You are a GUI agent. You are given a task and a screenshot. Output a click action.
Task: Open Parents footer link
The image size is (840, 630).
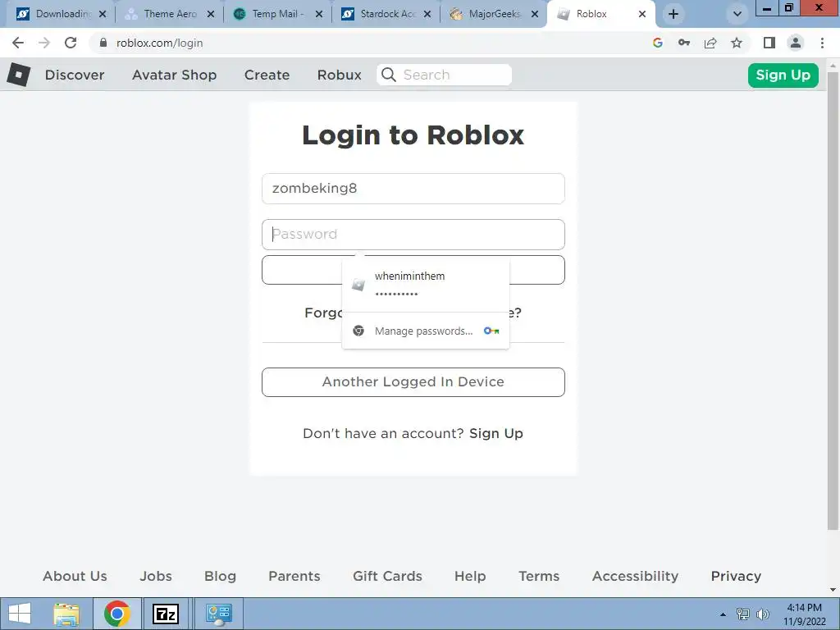[294, 576]
